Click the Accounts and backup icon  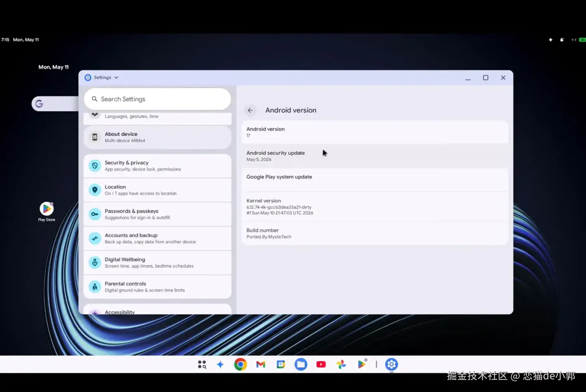[x=95, y=238]
